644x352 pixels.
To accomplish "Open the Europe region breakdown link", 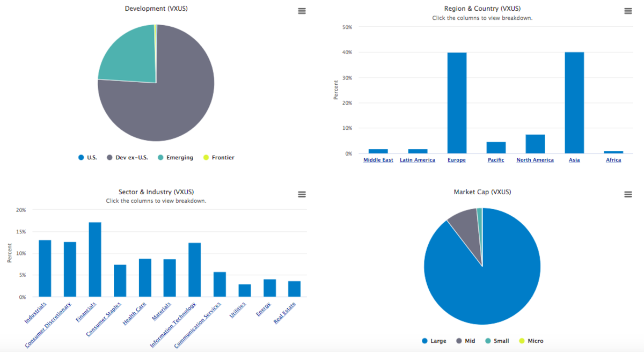I will pyautogui.click(x=457, y=160).
